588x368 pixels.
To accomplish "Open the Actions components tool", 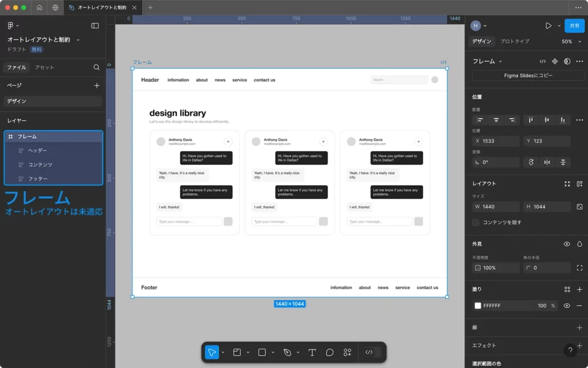I will (x=347, y=352).
